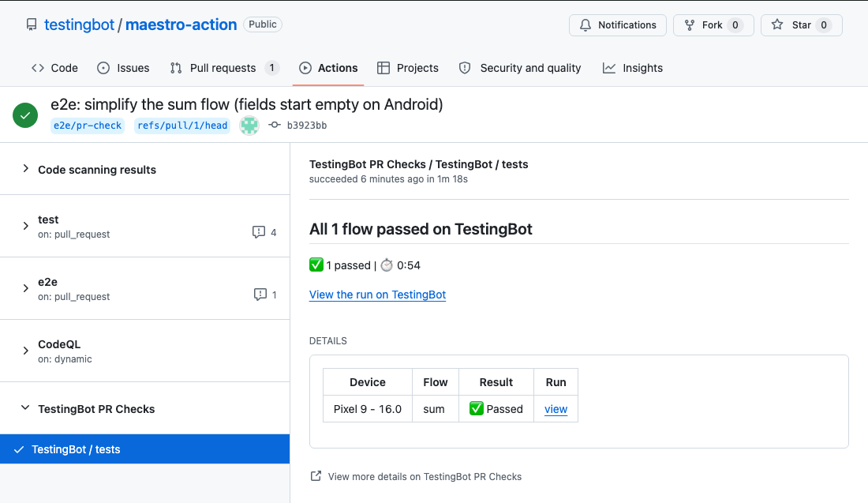This screenshot has height=503, width=868.
Task: Click the Insights graph icon
Action: coord(609,68)
